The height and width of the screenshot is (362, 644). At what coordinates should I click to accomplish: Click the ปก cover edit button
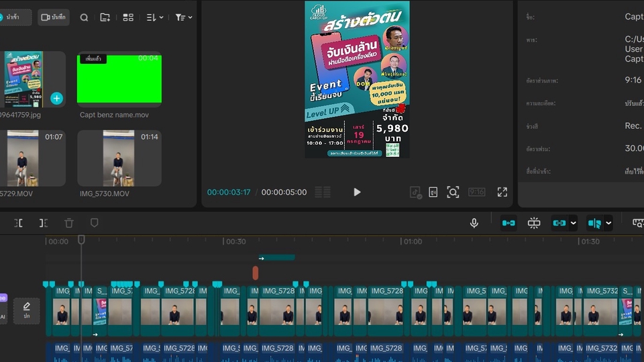coord(27,310)
